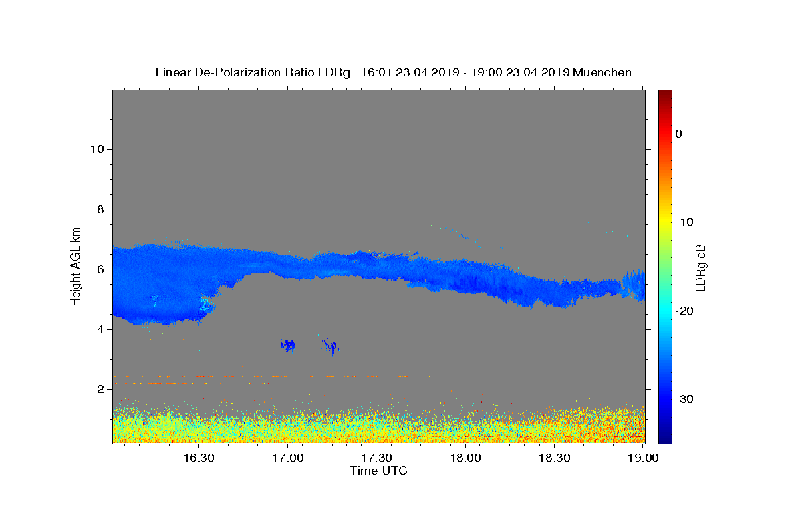
Task: Click the 17:00 time tick label
Action: (x=287, y=458)
